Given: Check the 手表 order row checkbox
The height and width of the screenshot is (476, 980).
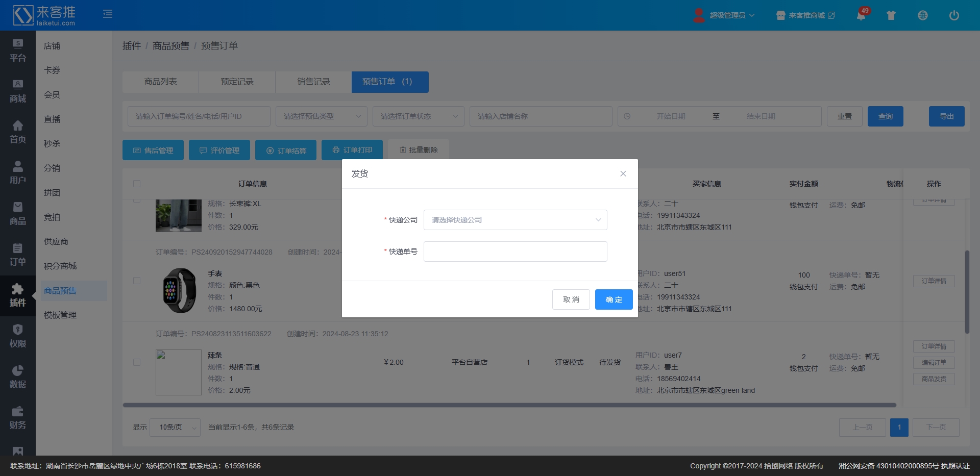Looking at the screenshot, I should coord(137,281).
